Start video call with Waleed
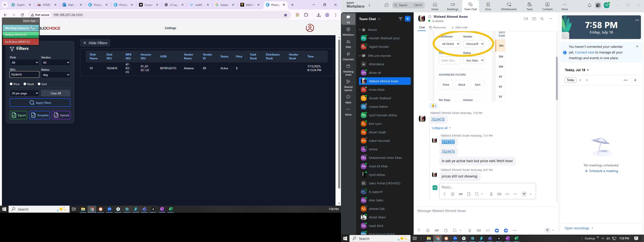The height and width of the screenshot is (242, 644). click(x=526, y=19)
